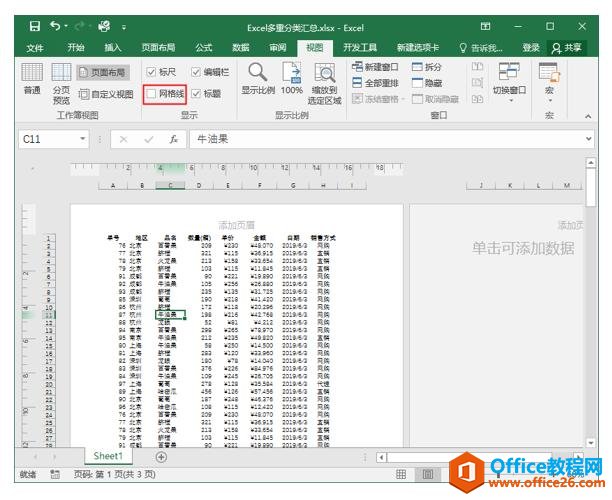The height and width of the screenshot is (500, 612).
Task: Click Normal view icon in status bar
Action: click(x=401, y=474)
